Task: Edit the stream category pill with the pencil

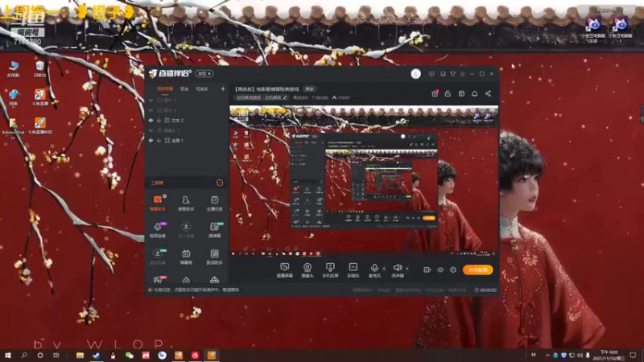Action: click(x=262, y=98)
